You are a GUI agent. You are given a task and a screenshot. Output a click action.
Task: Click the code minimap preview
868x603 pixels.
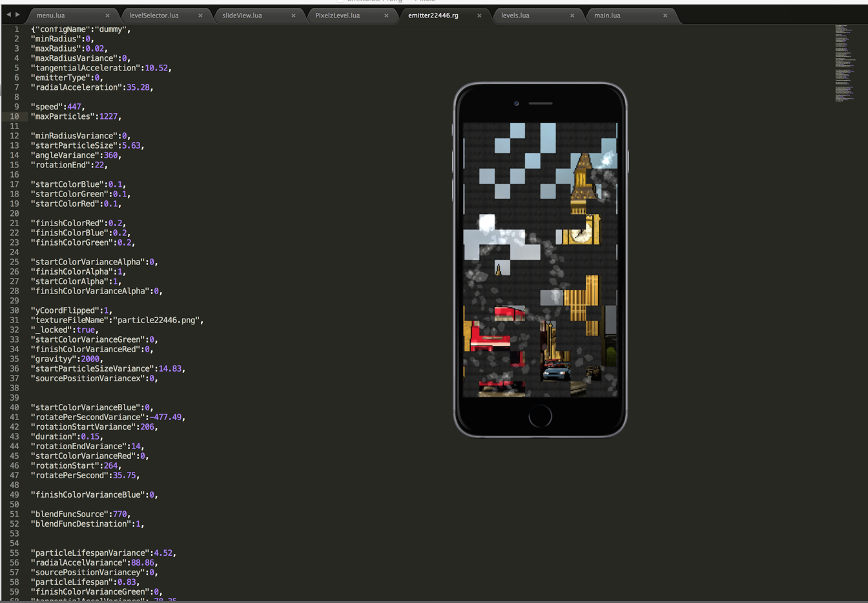pos(844,63)
